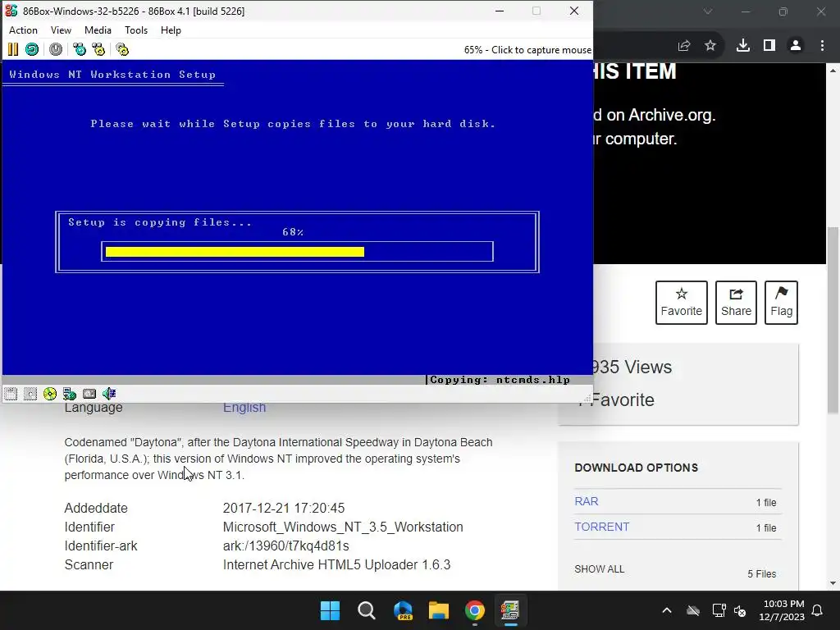The image size is (840, 630).
Task: Open Microsoft Edge from the taskbar
Action: (403, 610)
